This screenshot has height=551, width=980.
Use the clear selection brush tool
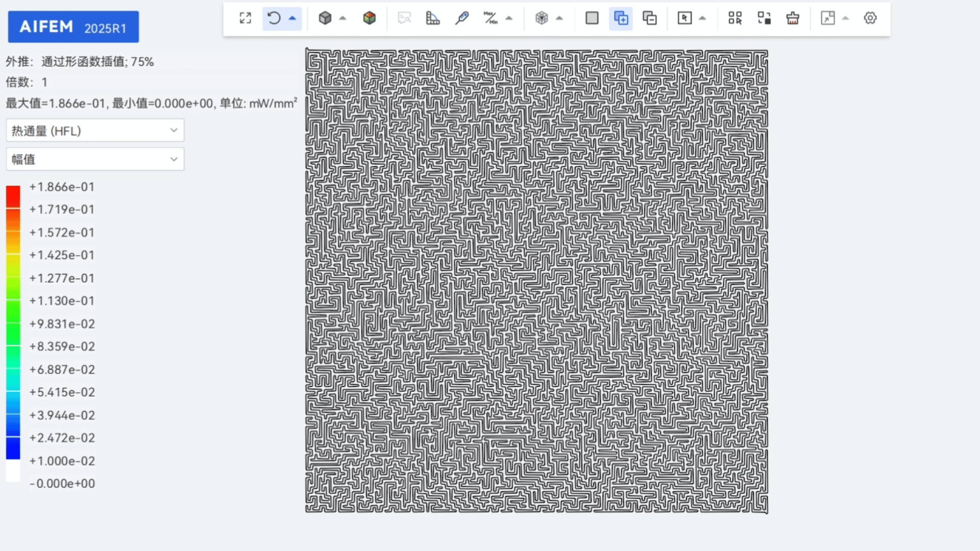click(793, 18)
